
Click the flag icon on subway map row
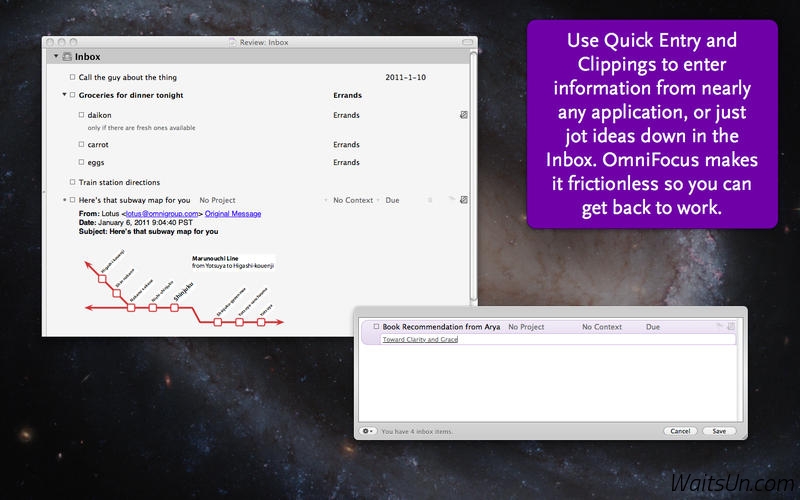click(451, 199)
